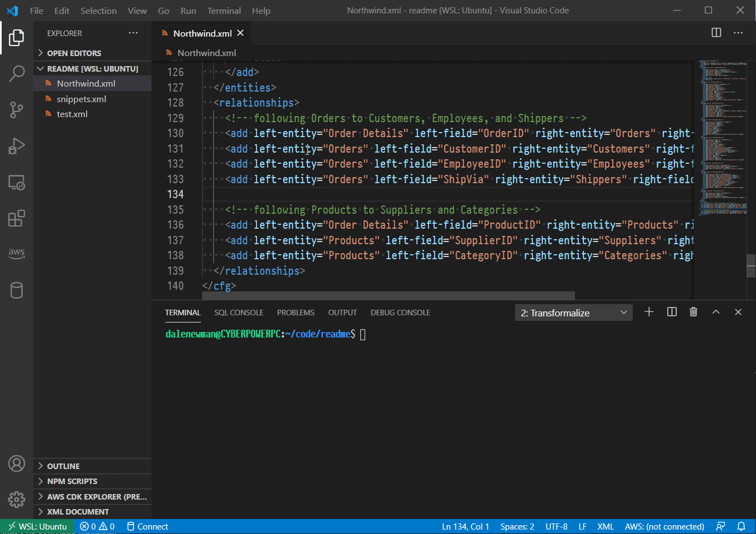This screenshot has height=534, width=756.
Task: Click the VS Code logo icon
Action: (12, 11)
